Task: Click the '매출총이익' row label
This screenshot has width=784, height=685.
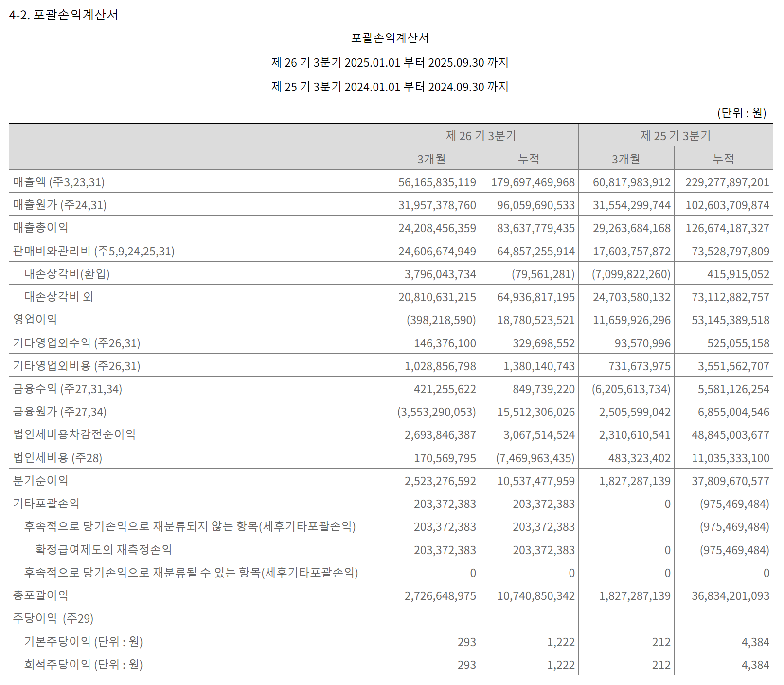Action: [x=41, y=227]
